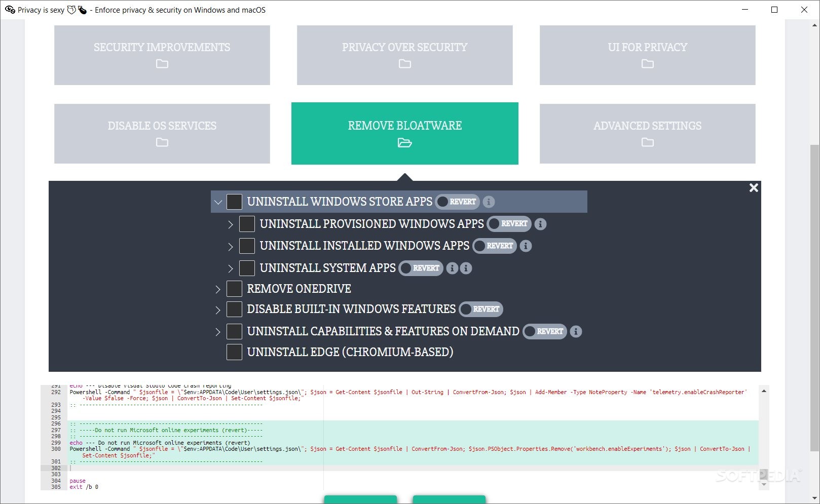Click the Privacy is sexy app title icon
This screenshot has height=504, width=820.
point(10,10)
